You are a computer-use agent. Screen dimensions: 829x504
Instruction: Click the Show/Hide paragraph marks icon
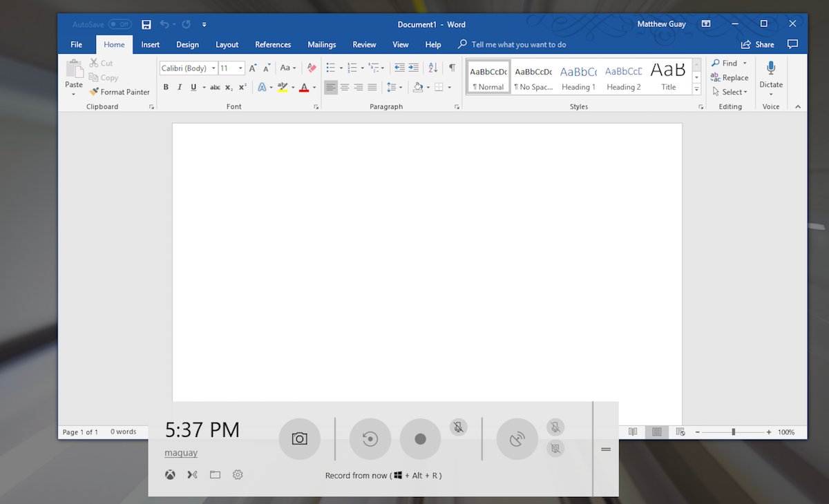point(452,68)
